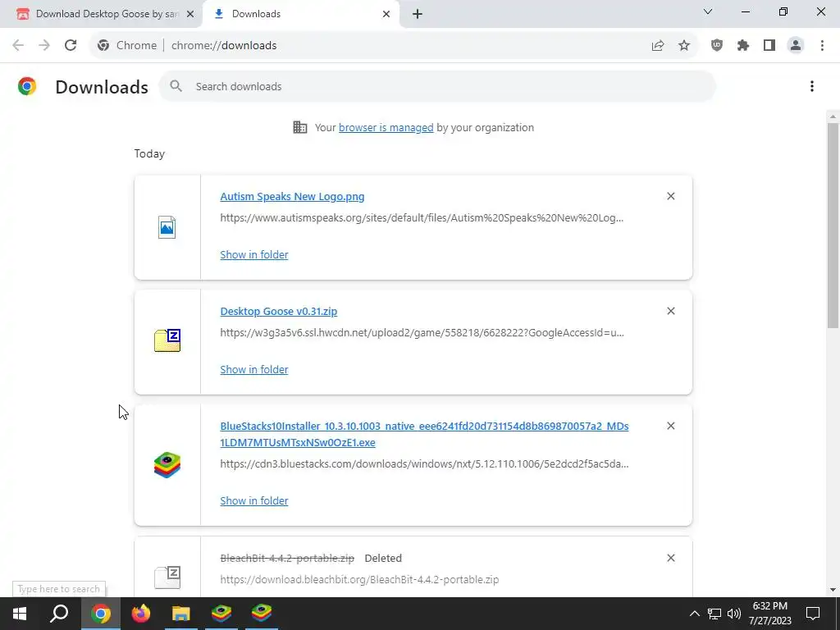840x630 pixels.
Task: Click the Chrome site-info chip in address bar
Action: pyautogui.click(x=127, y=46)
